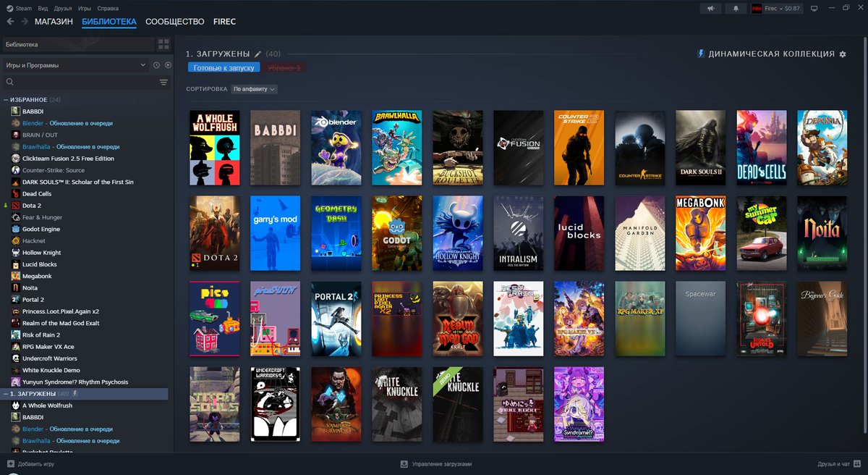Screen dimensions: 868x475
Task: Click the Dota 2 icon in sidebar
Action: (16, 206)
